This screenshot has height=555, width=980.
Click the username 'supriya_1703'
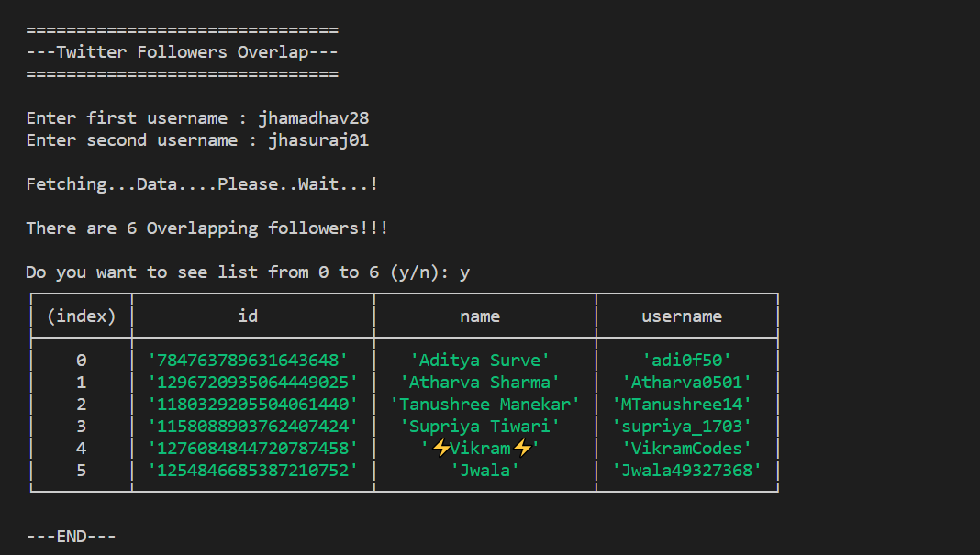681,427
